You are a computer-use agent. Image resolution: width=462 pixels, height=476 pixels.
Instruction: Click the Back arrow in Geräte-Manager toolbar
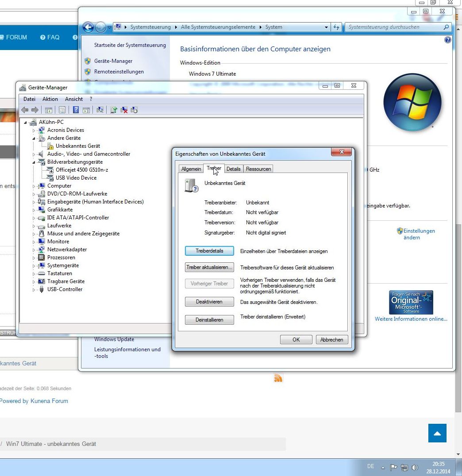(25, 110)
